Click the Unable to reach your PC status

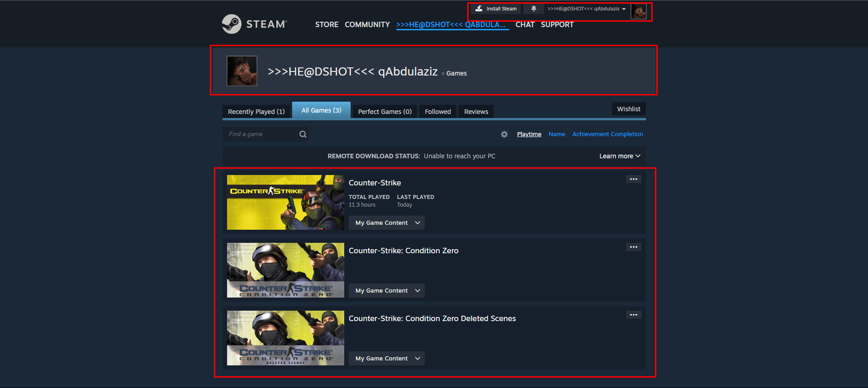click(x=460, y=156)
